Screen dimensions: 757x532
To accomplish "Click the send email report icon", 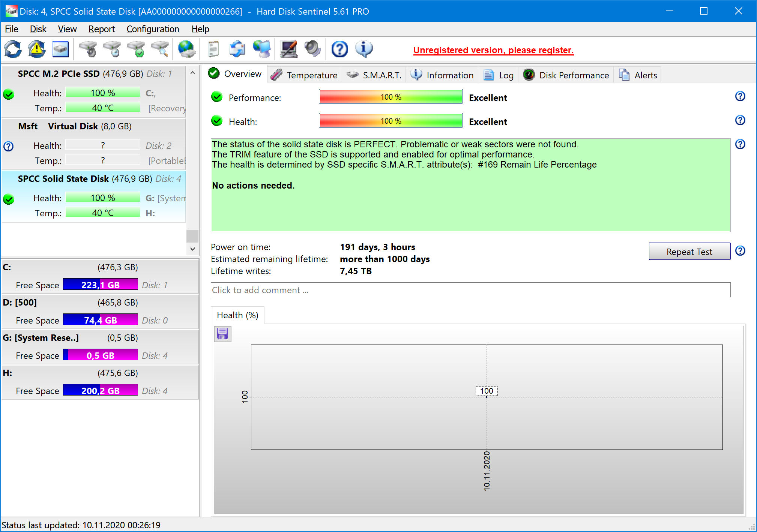I will (x=237, y=49).
